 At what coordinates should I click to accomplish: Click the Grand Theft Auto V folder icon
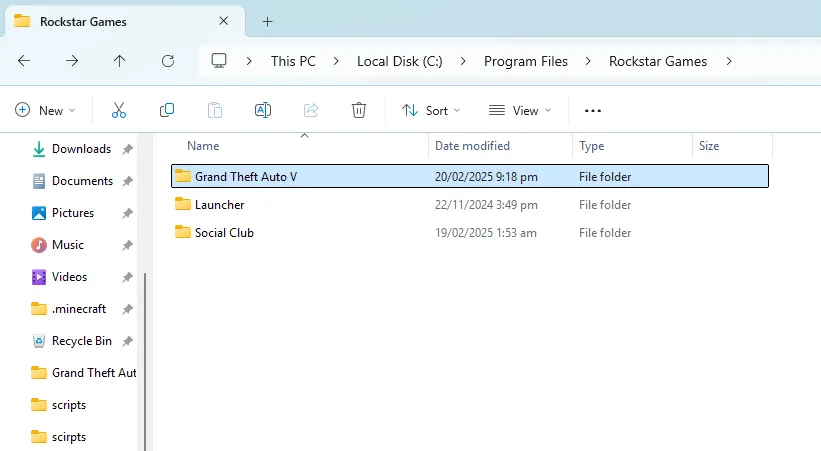tap(183, 175)
